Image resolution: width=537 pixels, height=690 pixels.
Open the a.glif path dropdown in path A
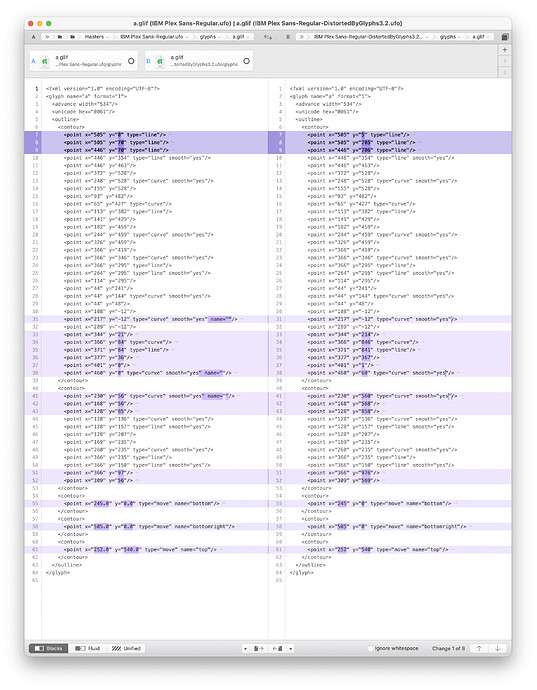(x=240, y=37)
